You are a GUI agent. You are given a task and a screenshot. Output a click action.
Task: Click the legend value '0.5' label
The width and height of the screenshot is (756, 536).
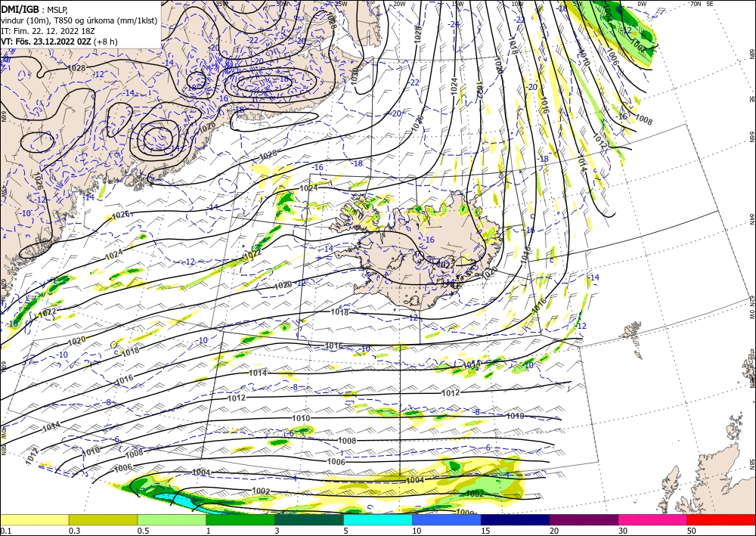tap(143, 531)
